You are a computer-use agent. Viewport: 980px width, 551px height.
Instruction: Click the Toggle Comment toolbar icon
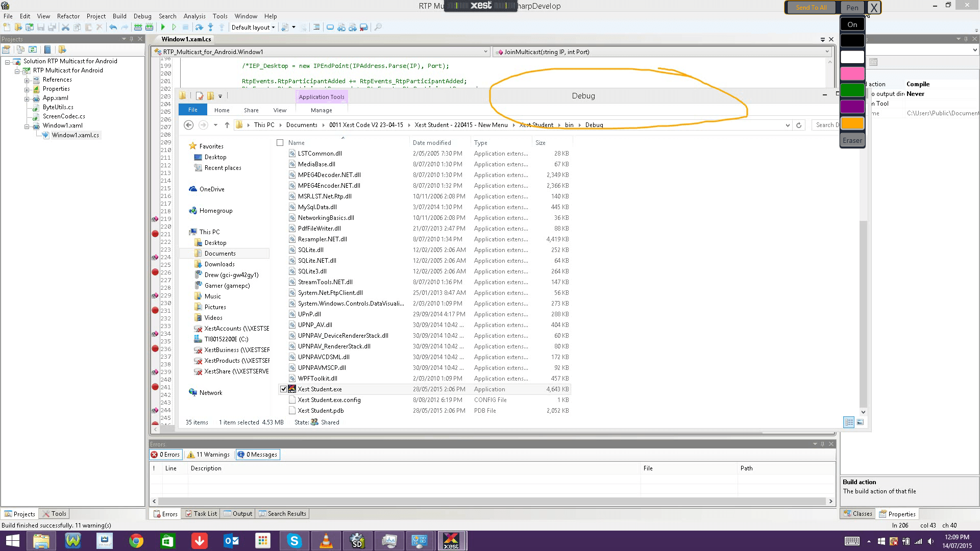pyautogui.click(x=316, y=27)
